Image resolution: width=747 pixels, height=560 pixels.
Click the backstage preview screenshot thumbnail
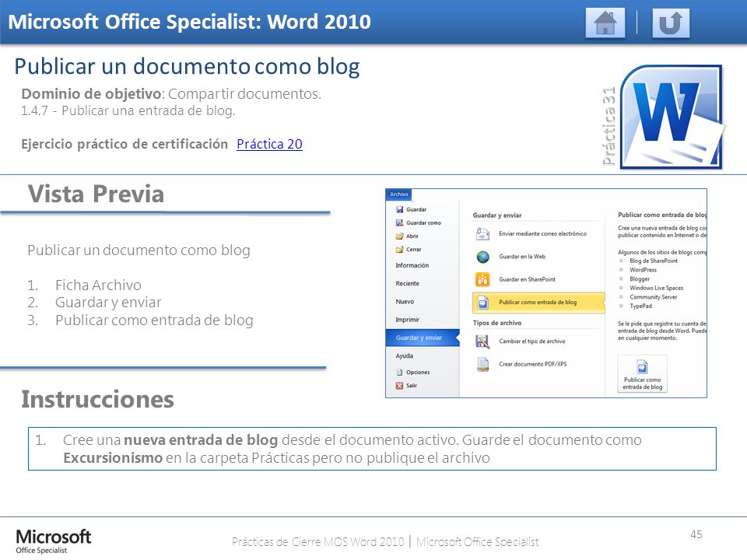pyautogui.click(x=546, y=293)
